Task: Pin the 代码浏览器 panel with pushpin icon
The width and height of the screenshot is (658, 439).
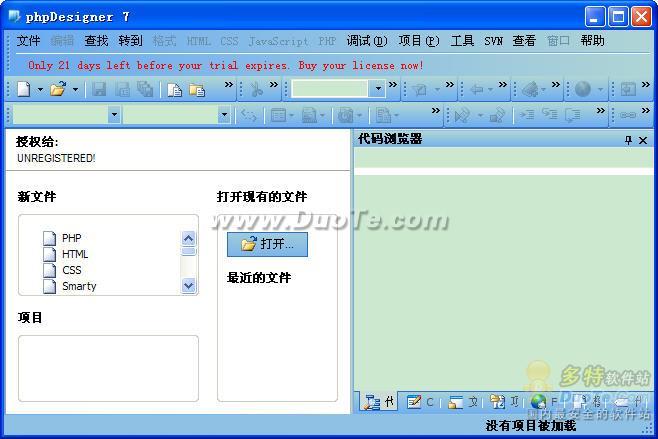Action: coord(628,140)
